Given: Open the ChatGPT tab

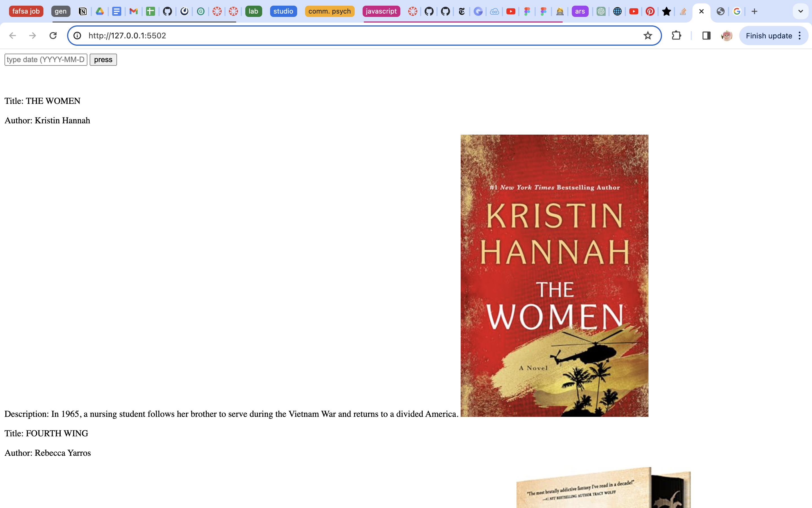Looking at the screenshot, I should coord(601,11).
